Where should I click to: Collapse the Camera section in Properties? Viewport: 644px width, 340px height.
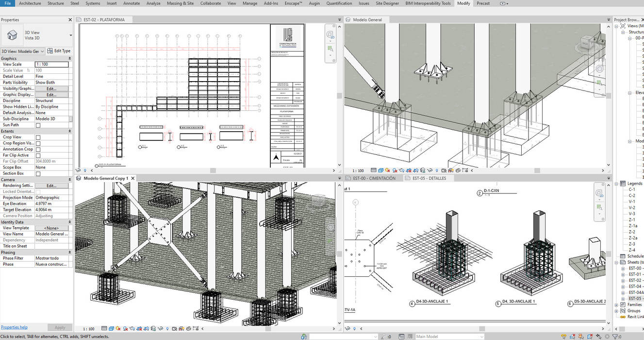click(x=70, y=180)
